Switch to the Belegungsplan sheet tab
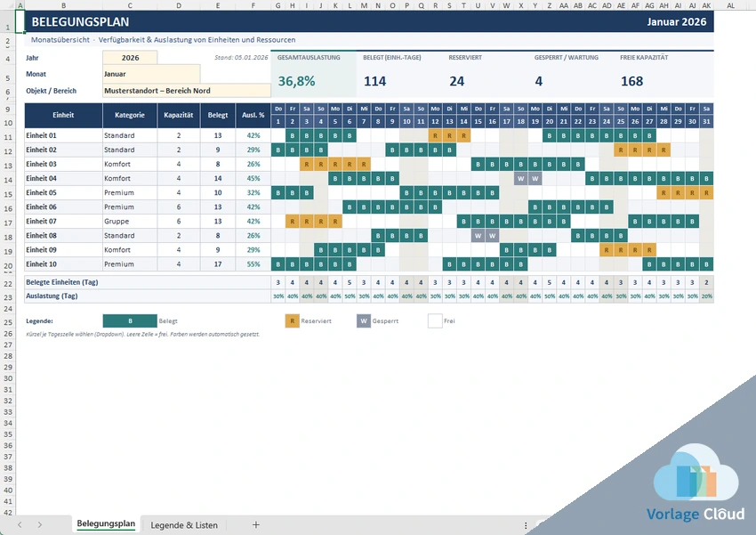The image size is (756, 535). pos(106,524)
